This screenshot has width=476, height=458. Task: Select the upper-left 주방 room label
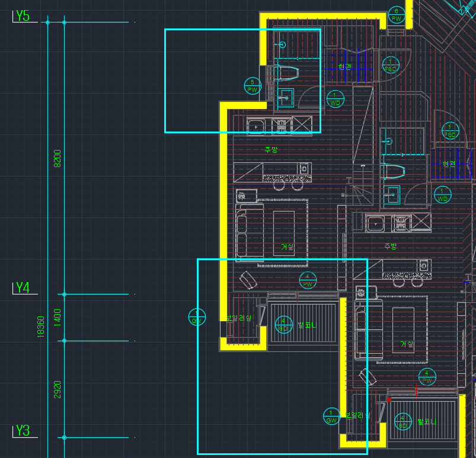pyautogui.click(x=271, y=150)
